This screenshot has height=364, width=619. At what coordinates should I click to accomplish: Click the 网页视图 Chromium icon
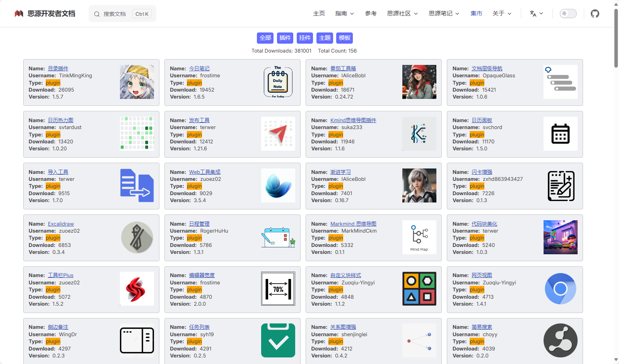[x=561, y=289]
